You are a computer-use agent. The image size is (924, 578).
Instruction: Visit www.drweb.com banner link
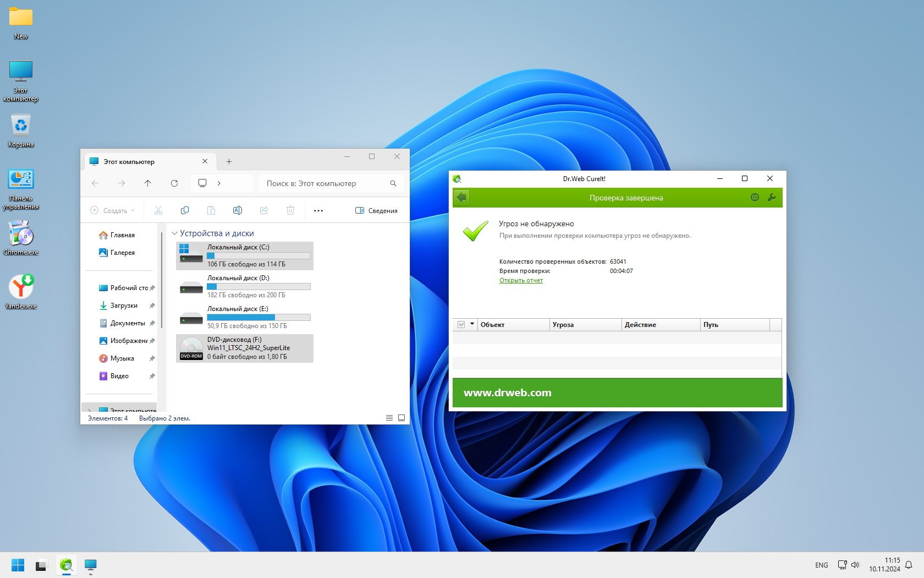coord(508,392)
